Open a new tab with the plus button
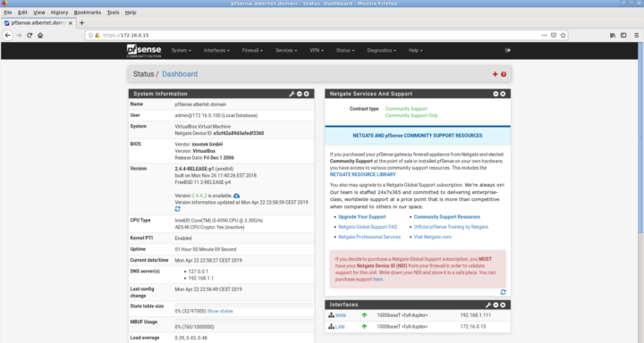This screenshot has width=644, height=343. [81, 23]
